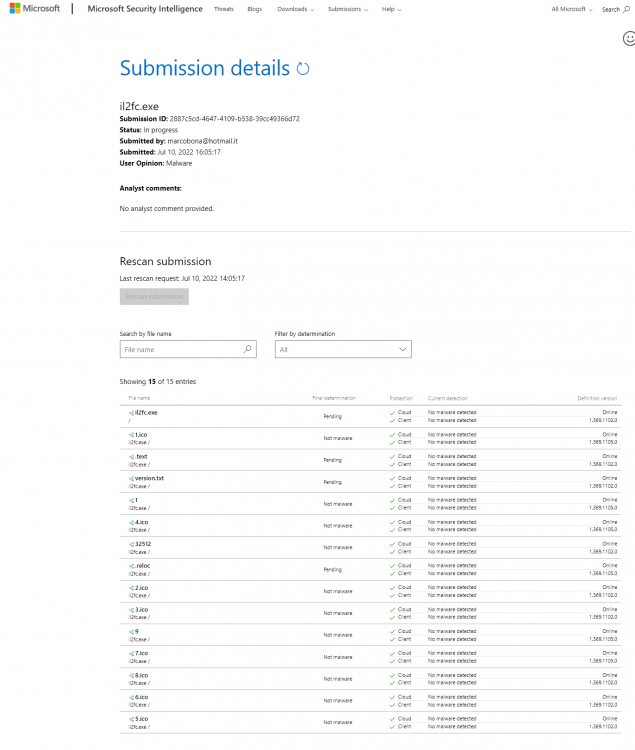Click the tree icon beside 3.ico
The height and width of the screenshot is (750, 635).
tap(131, 610)
